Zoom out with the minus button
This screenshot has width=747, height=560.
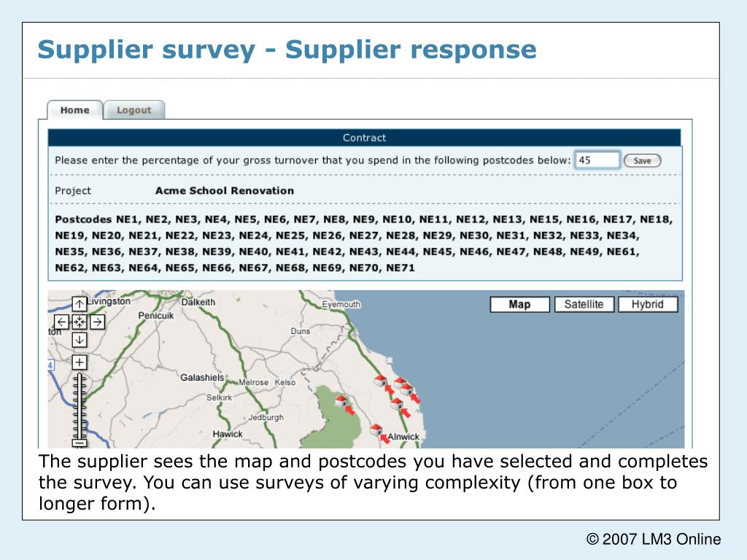tap(80, 443)
